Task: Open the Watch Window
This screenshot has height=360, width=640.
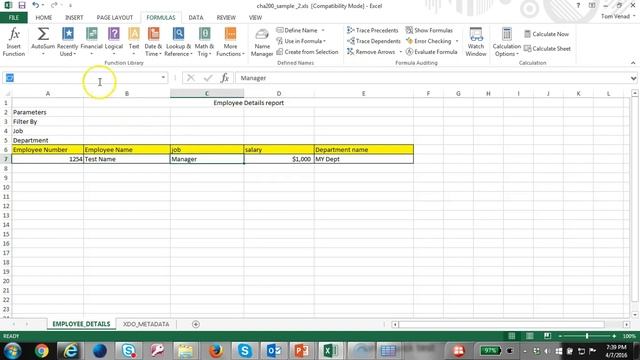Action: (476, 42)
